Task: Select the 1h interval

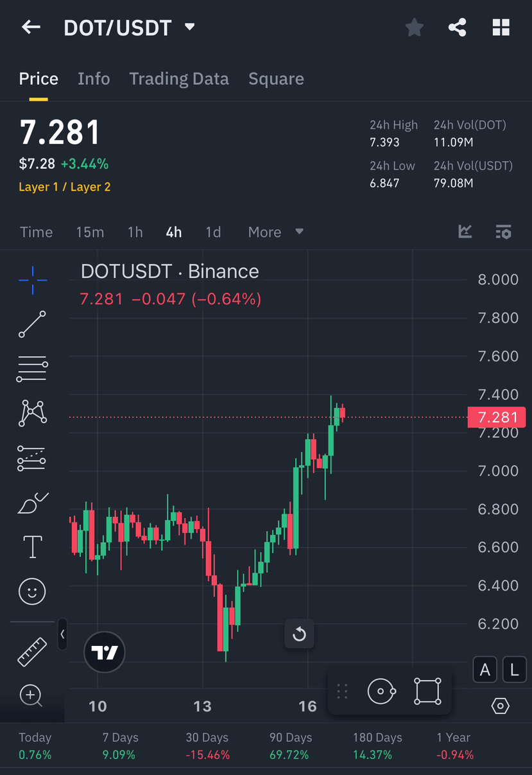Action: pos(135,232)
